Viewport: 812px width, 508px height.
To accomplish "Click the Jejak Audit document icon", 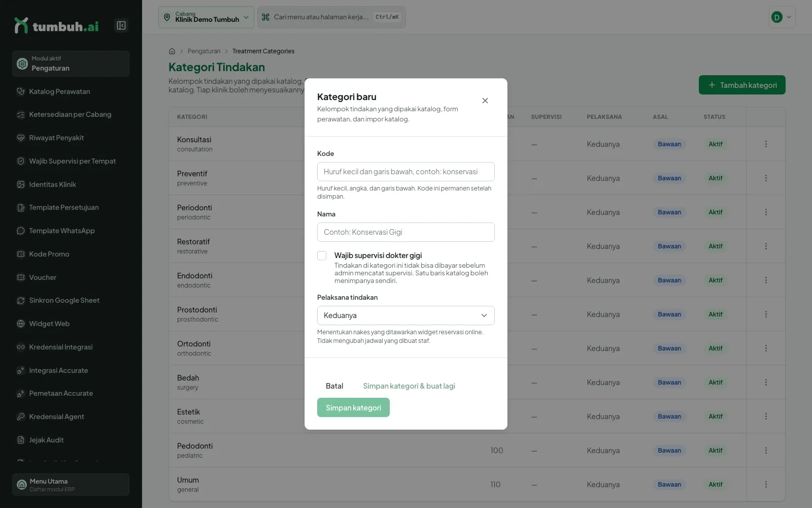I will point(21,440).
